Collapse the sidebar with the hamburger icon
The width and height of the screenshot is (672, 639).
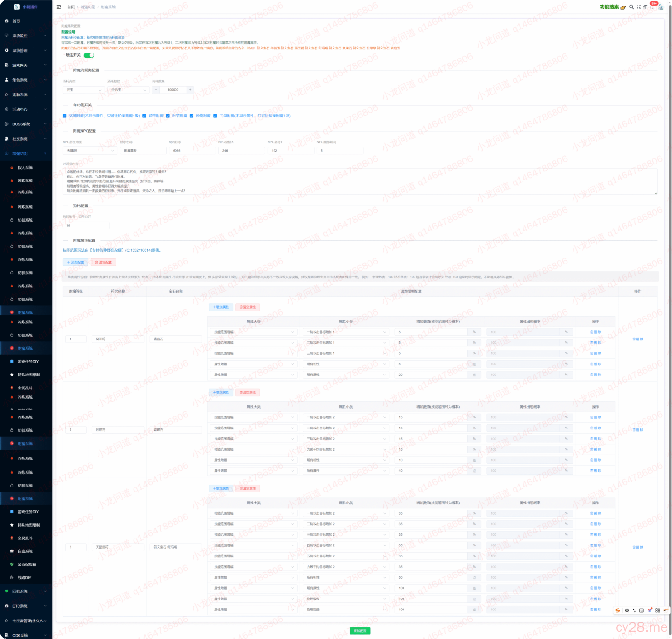58,7
